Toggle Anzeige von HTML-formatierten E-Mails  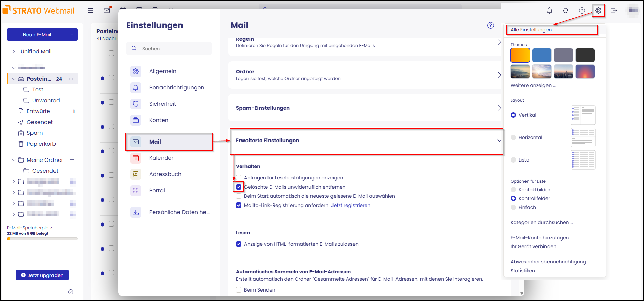(239, 244)
